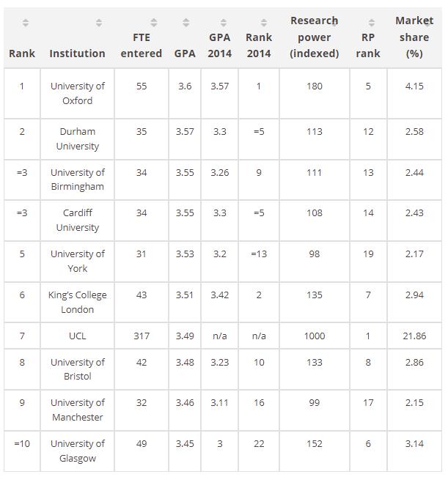Click sort arrows above Rank 2014
The height and width of the screenshot is (477, 448).
pyautogui.click(x=264, y=23)
